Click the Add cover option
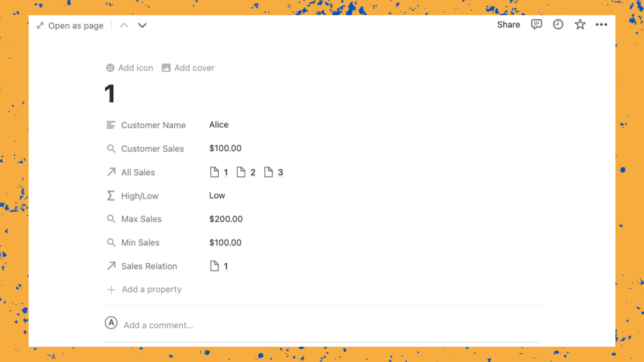Image resolution: width=644 pixels, height=362 pixels. 189,68
